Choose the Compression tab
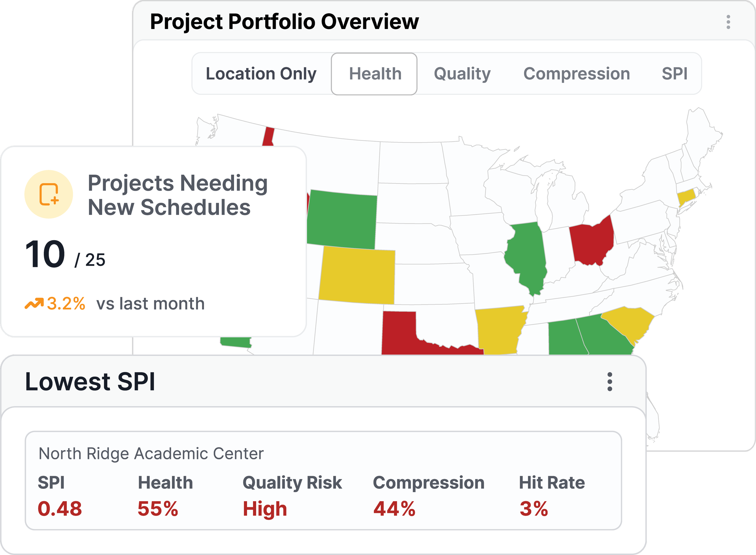Image resolution: width=756 pixels, height=555 pixels. [577, 73]
